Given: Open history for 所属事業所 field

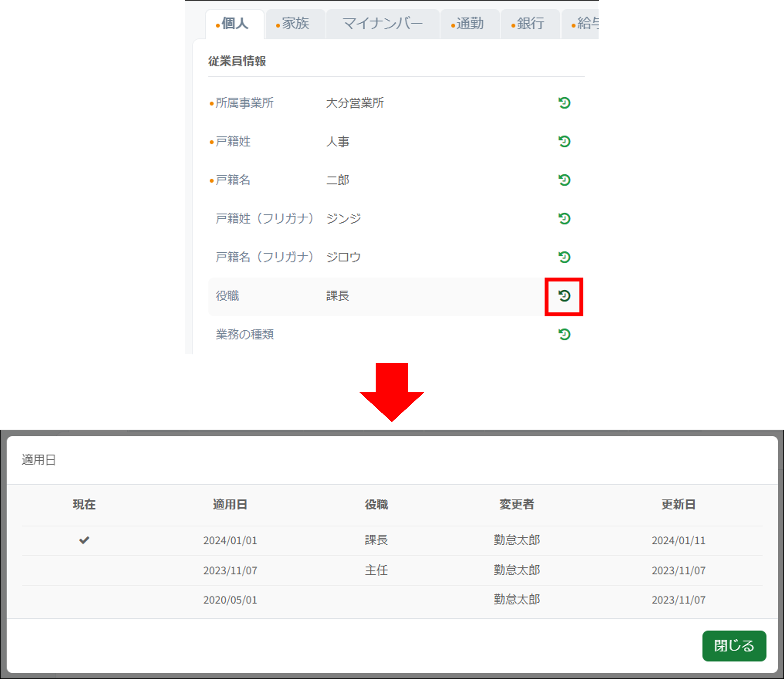Looking at the screenshot, I should (x=564, y=103).
